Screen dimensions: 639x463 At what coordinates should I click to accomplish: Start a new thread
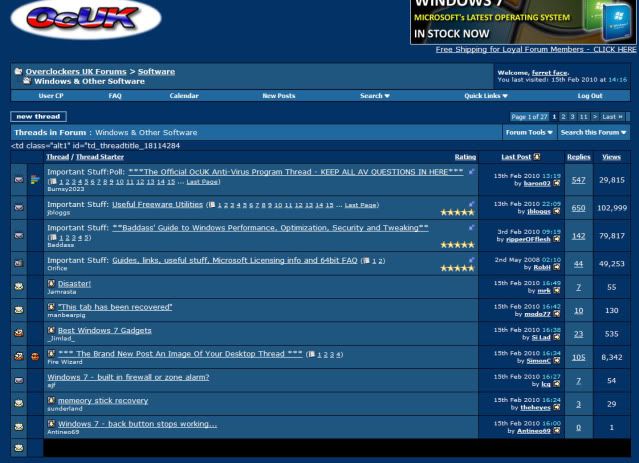[x=38, y=117]
